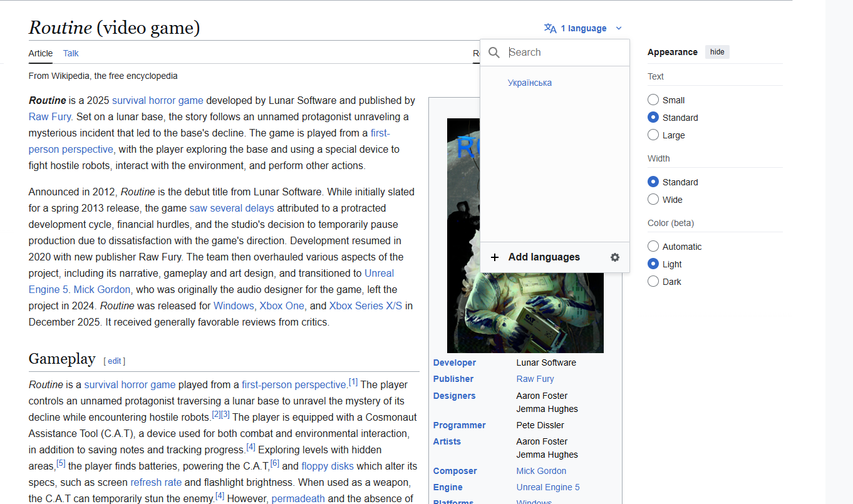
Task: Edit the Gameplay section
Action: click(115, 361)
